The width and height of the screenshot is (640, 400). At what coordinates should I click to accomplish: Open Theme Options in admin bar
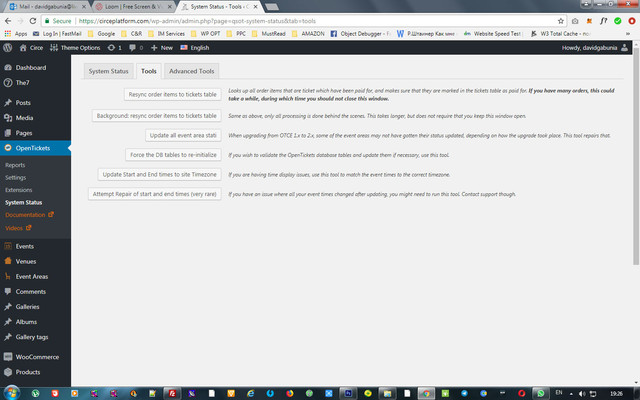[x=75, y=48]
